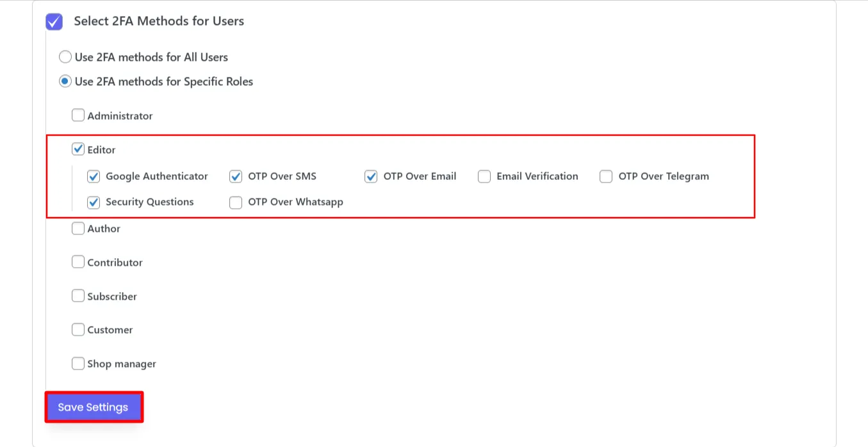Click the Save Settings button
This screenshot has width=868, height=447.
pyautogui.click(x=94, y=407)
